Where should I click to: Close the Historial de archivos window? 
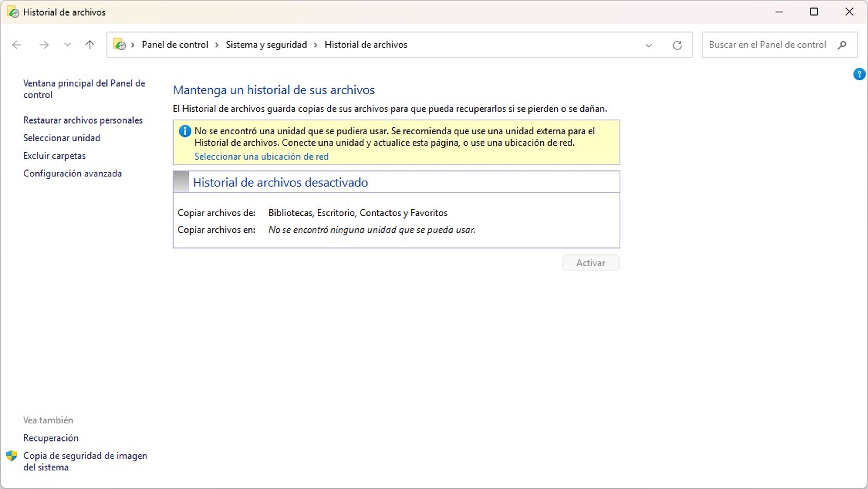(849, 12)
